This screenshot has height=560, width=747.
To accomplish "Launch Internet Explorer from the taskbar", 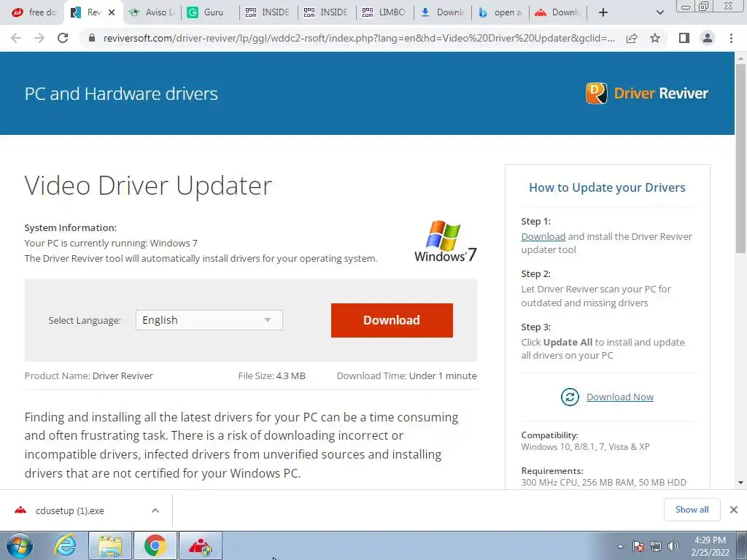I will point(65,545).
